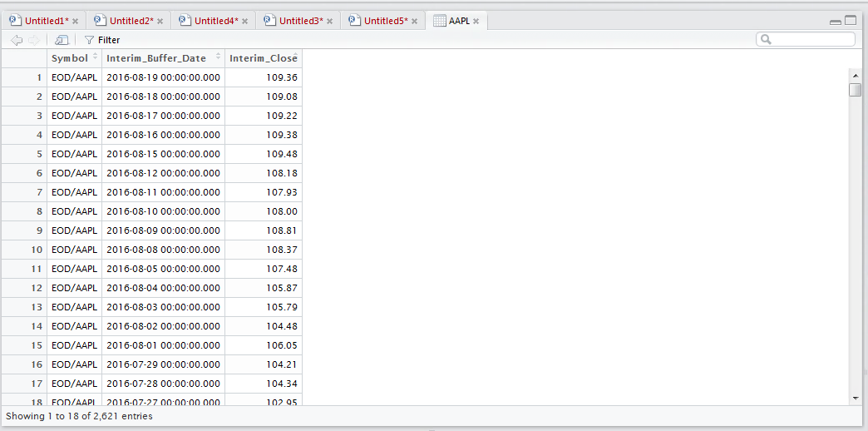Close the AAPL tab
Screen dimensions: 868x431
476,21
